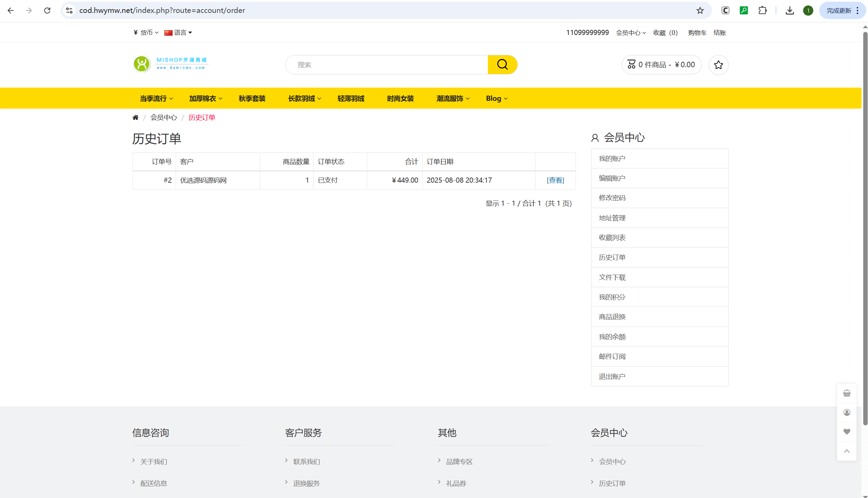Click the MISHOP logo
The height and width of the screenshot is (498, 868).
point(171,63)
